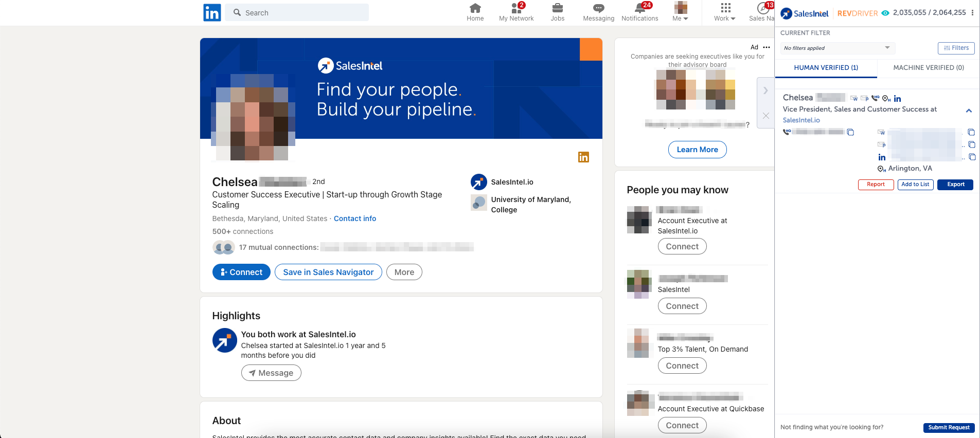This screenshot has height=438, width=980.
Task: Open My Network icon
Action: (x=516, y=8)
